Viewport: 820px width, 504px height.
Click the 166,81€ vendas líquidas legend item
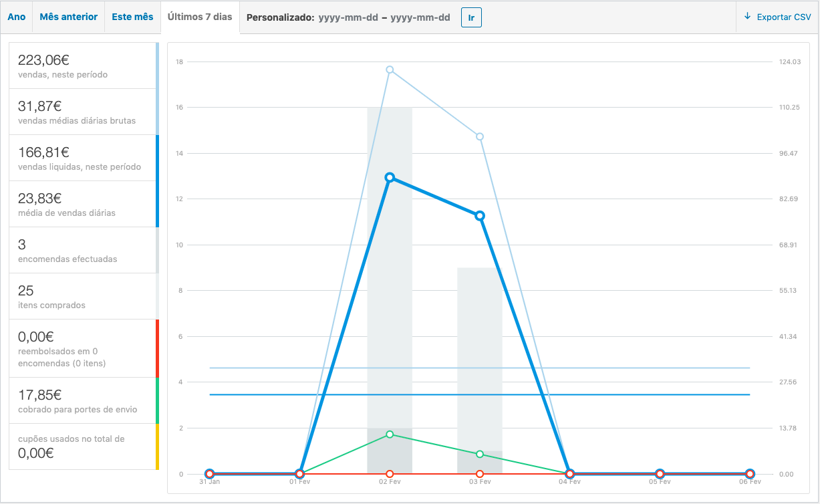tap(84, 158)
